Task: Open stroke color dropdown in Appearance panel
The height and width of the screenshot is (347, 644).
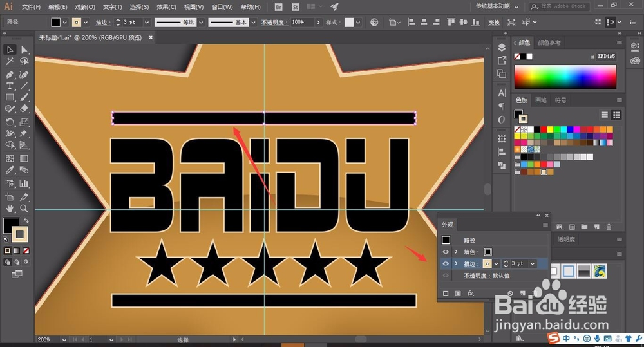Action: click(x=497, y=264)
